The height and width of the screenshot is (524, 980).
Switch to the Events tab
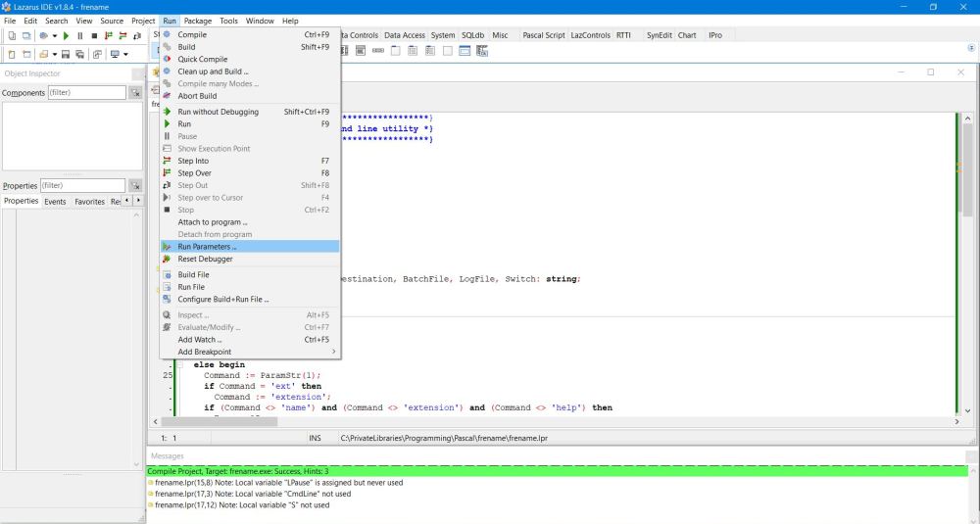[x=55, y=202]
